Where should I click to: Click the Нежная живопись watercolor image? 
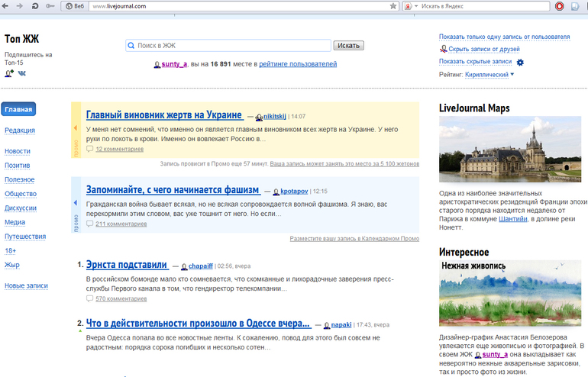pyautogui.click(x=510, y=293)
